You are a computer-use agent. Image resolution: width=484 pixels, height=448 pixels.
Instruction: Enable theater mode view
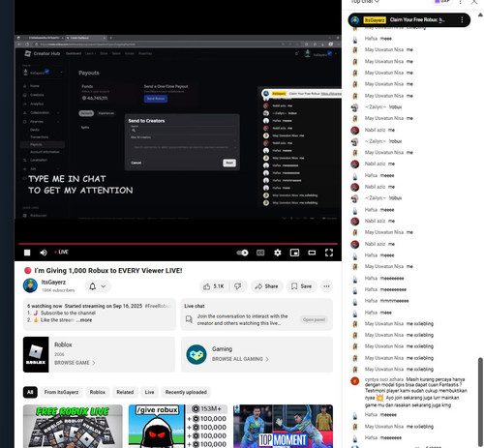coord(312,253)
